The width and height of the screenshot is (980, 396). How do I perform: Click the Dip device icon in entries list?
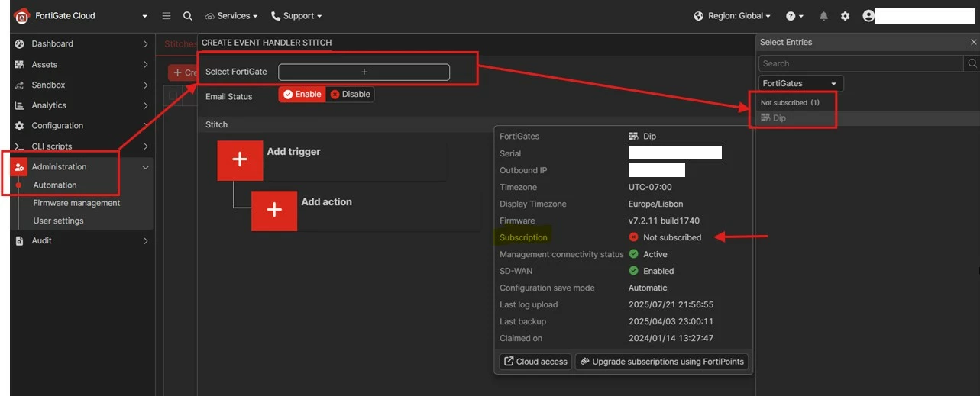(x=765, y=118)
